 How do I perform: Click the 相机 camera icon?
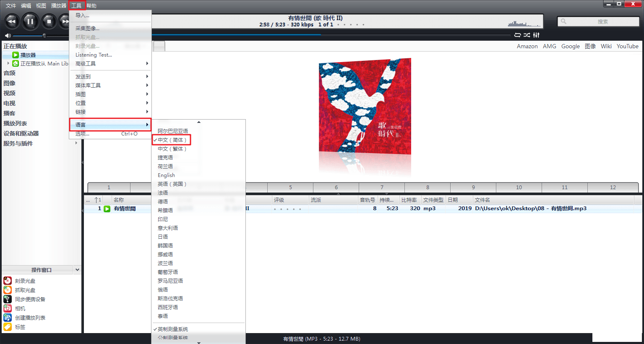8,308
